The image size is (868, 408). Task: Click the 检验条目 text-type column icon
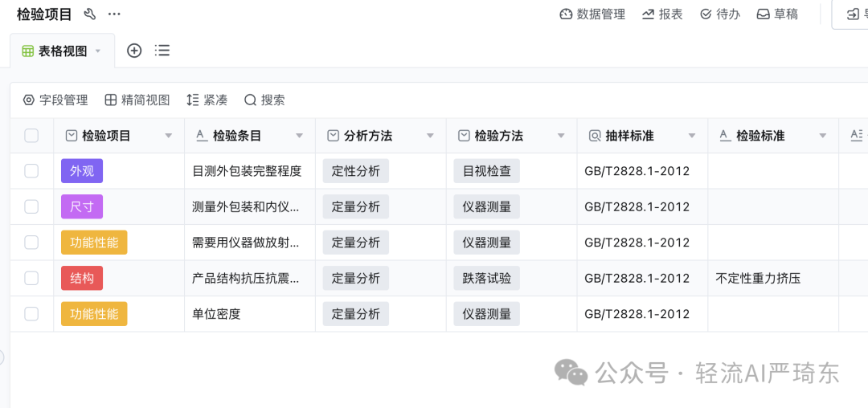click(x=202, y=136)
